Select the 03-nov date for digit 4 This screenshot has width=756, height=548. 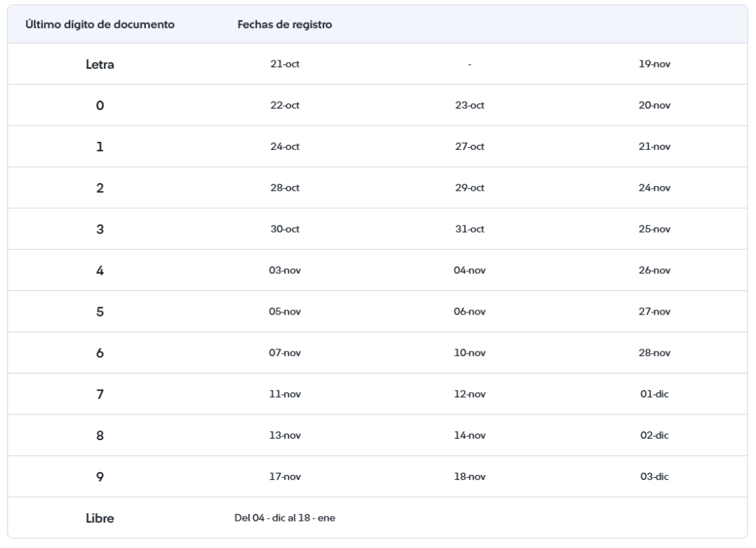285,271
